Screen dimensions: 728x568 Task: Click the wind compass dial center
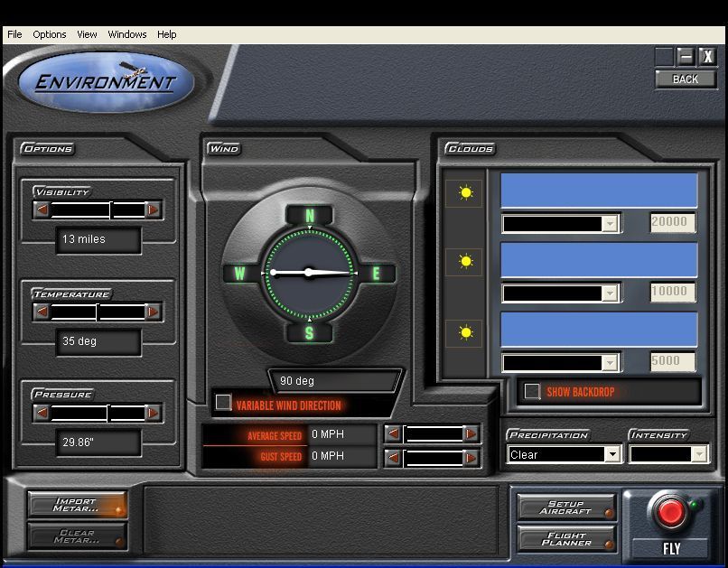tap(309, 273)
